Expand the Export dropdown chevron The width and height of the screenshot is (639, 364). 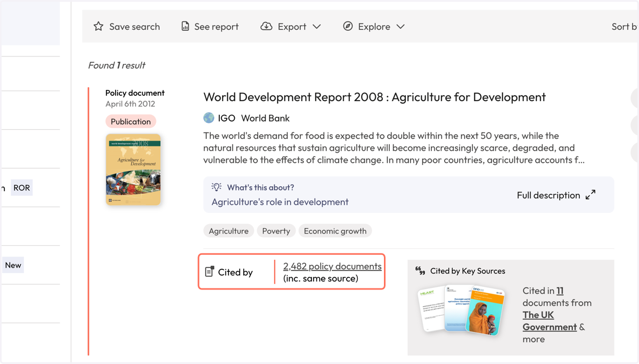click(317, 27)
